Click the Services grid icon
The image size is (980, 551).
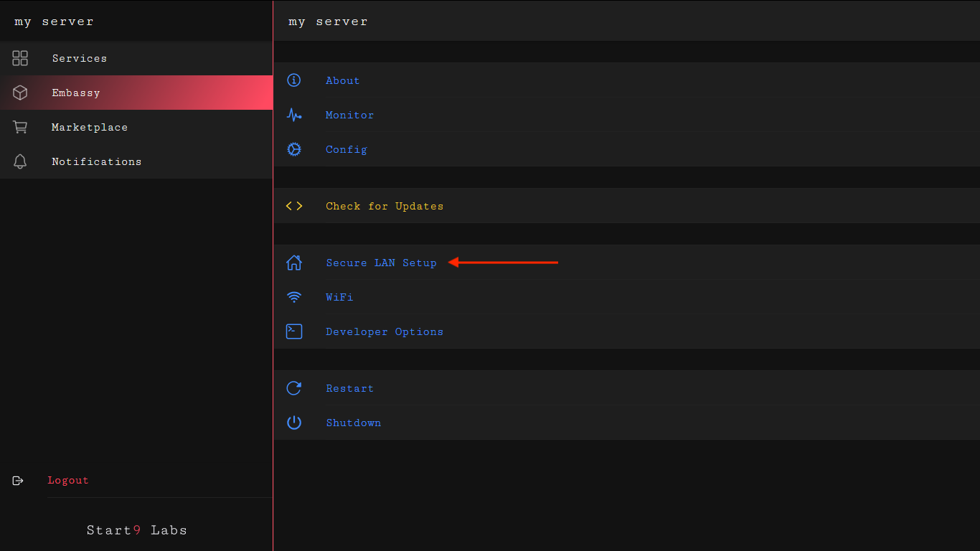click(20, 58)
